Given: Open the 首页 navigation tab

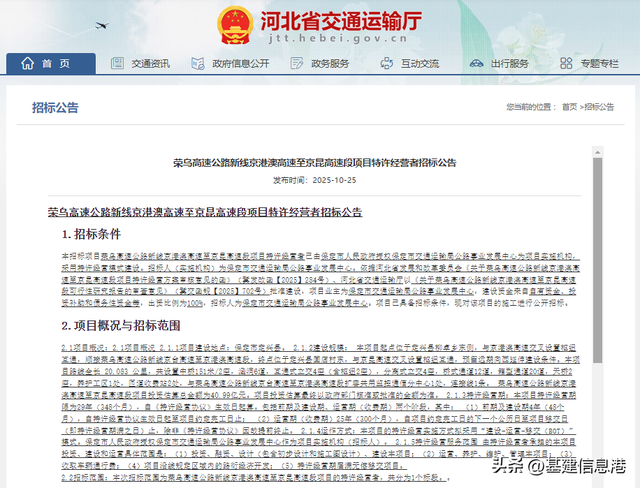Looking at the screenshot, I should 51,63.
